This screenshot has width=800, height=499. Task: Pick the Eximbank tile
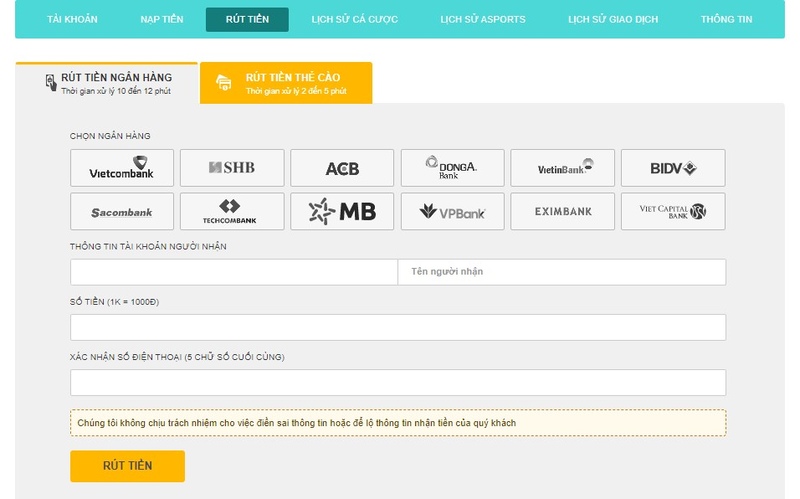pos(563,212)
